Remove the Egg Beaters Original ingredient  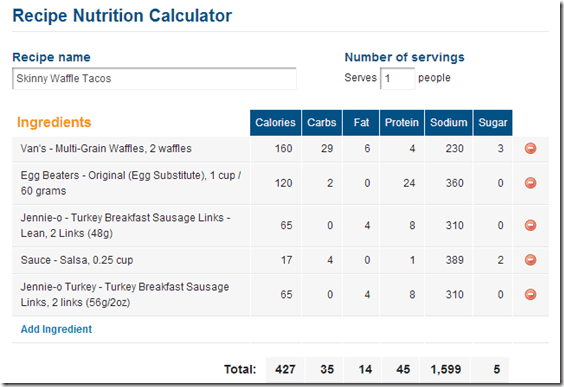coord(530,183)
